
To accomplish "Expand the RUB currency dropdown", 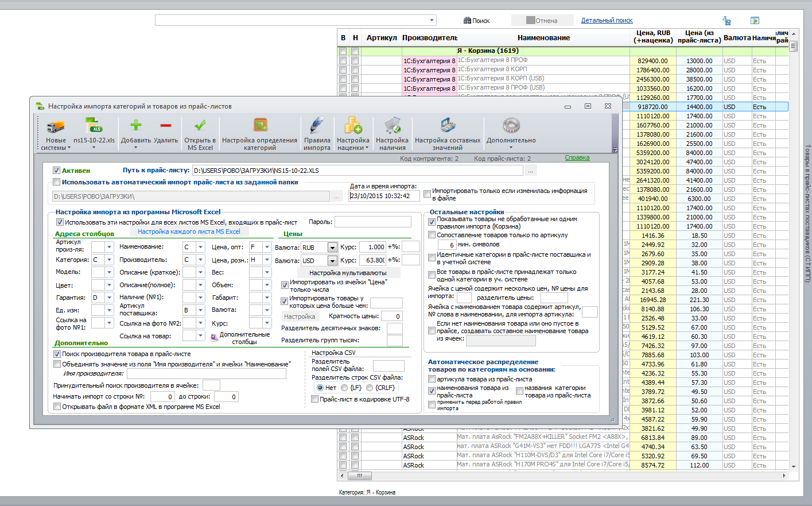I will pyautogui.click(x=332, y=248).
